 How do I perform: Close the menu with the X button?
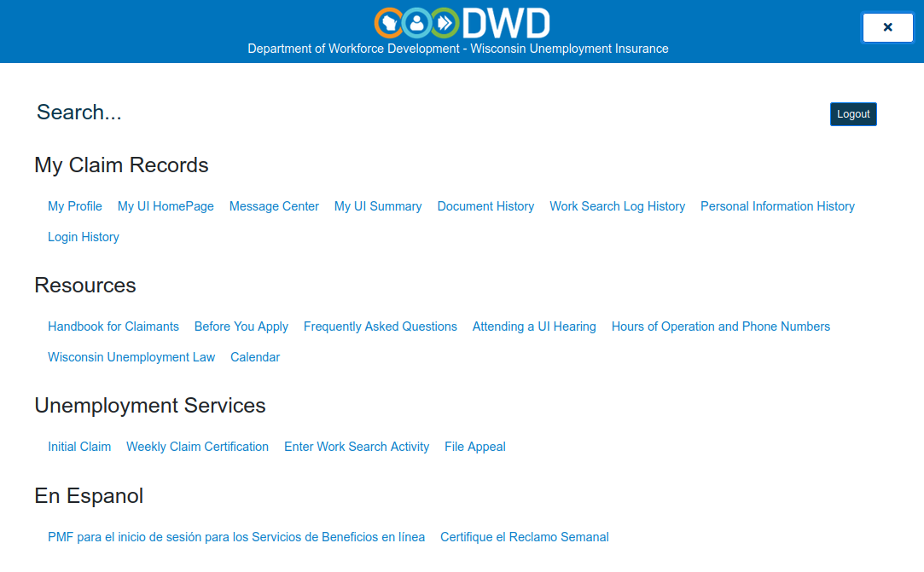pyautogui.click(x=887, y=27)
